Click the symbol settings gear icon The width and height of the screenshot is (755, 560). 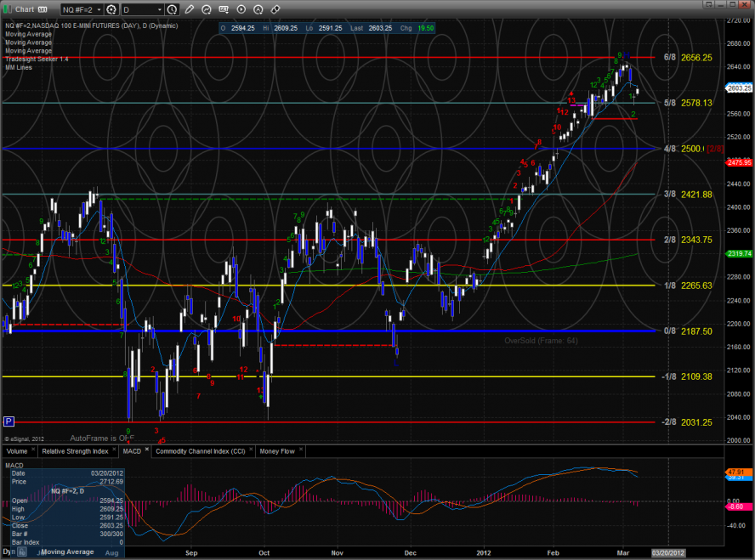coord(111,9)
